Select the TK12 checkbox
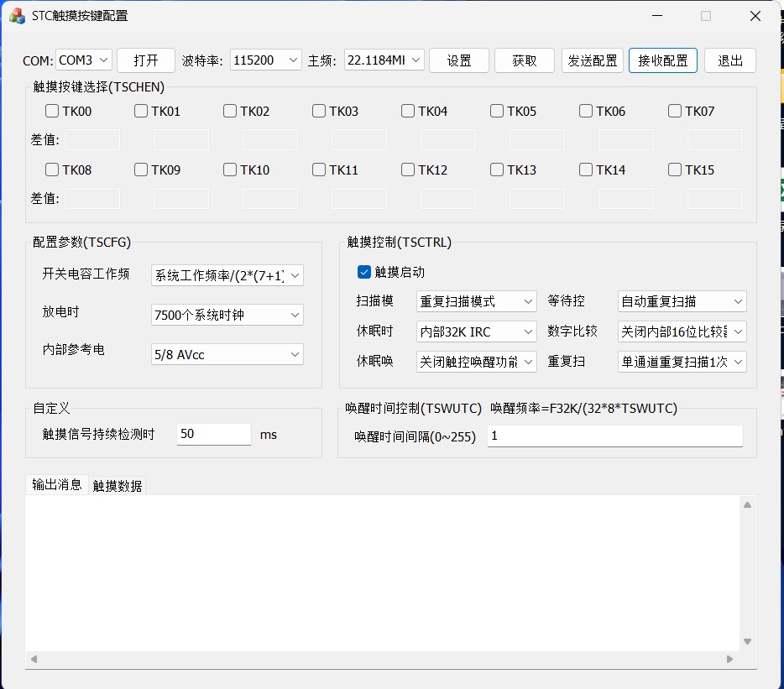This screenshot has height=689, width=784. [x=408, y=170]
